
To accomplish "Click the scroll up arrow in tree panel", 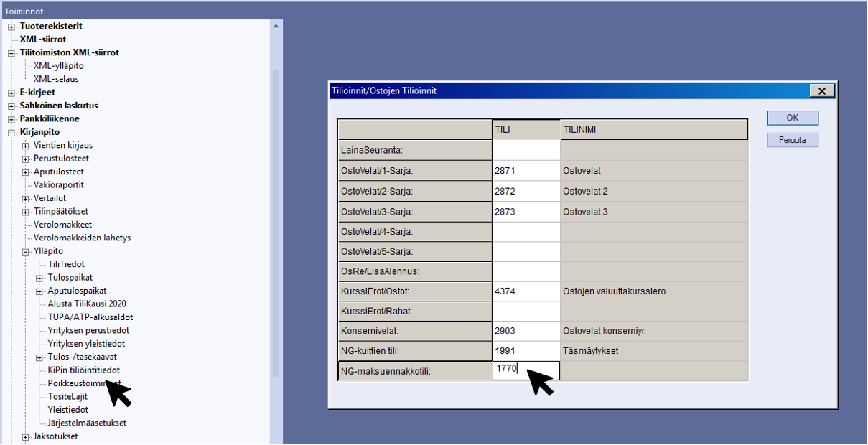I will (276, 25).
